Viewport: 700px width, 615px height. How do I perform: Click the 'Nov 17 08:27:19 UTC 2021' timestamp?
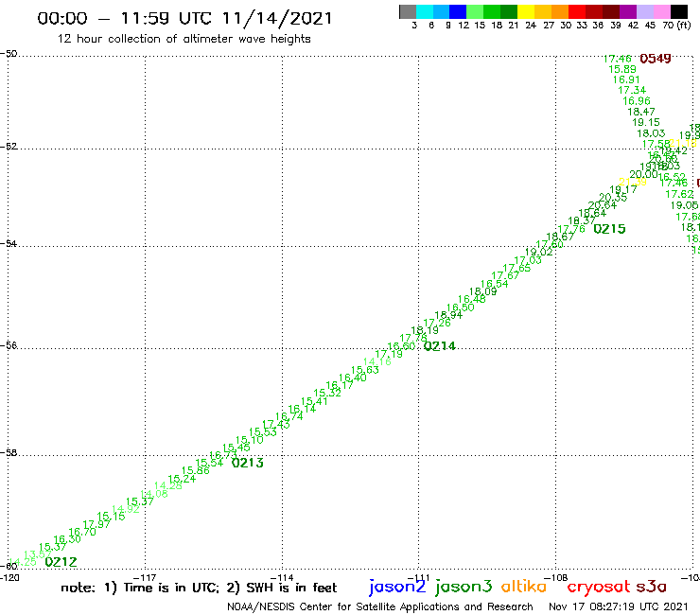click(619, 606)
